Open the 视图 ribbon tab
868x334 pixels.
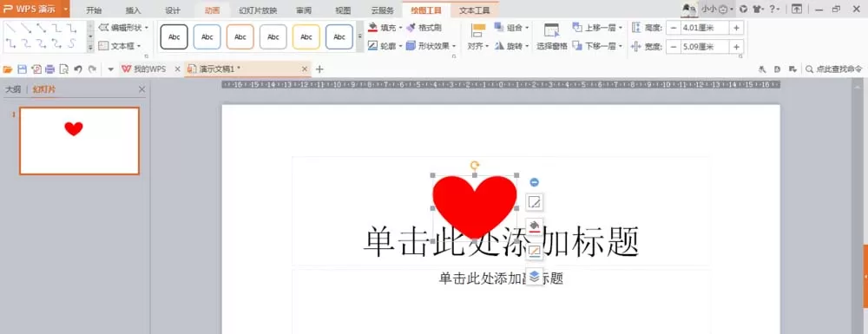click(343, 10)
